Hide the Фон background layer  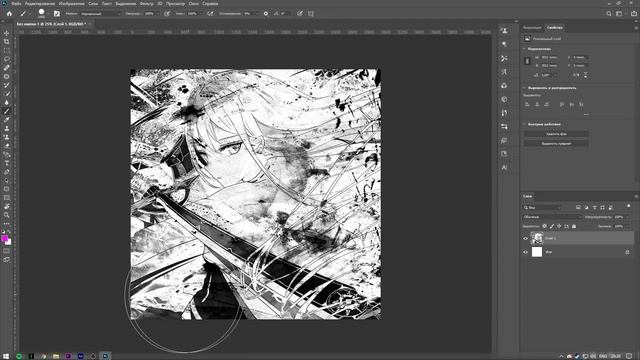pyautogui.click(x=526, y=252)
